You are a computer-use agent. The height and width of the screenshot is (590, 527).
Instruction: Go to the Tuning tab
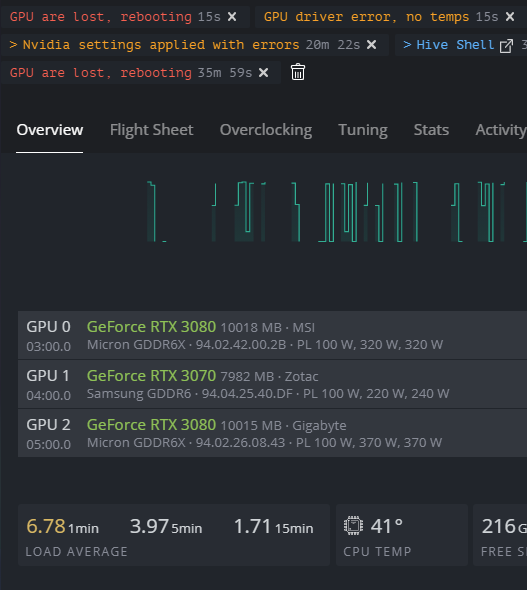[363, 130]
